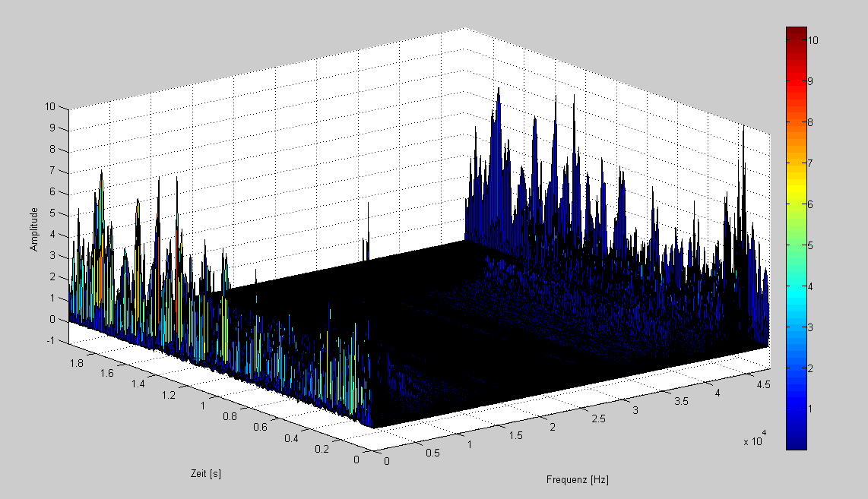Click the dark red top of the colorbar
Image resolution: width=868 pixels, height=499 pixels.
click(x=796, y=33)
